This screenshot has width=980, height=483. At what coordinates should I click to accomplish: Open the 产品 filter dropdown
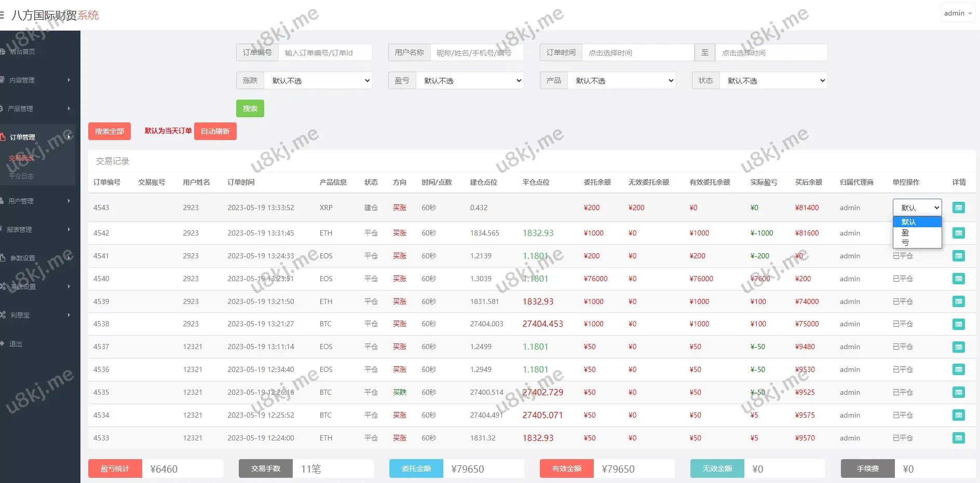pos(621,80)
